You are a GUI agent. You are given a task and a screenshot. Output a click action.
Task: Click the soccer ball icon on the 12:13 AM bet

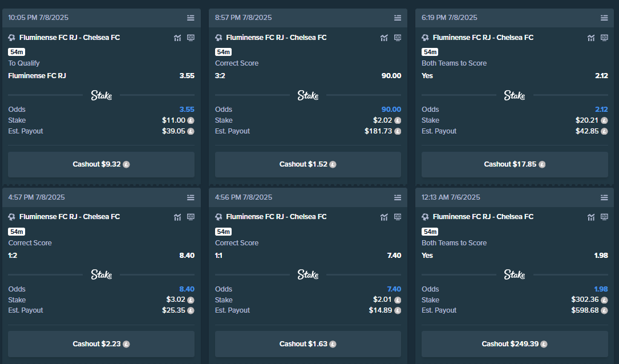(x=425, y=217)
